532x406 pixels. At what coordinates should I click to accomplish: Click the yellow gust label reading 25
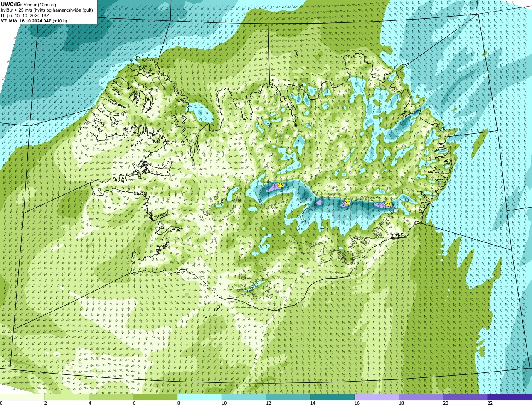tap(281, 185)
